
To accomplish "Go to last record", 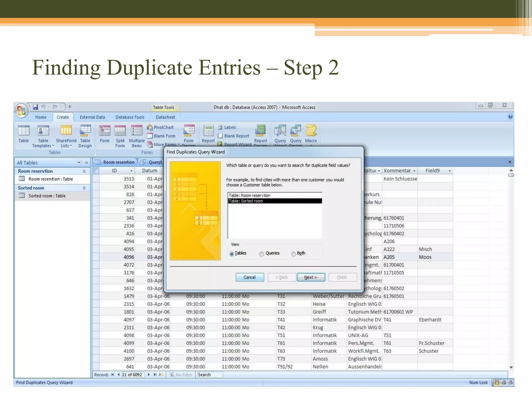I will pos(155,375).
